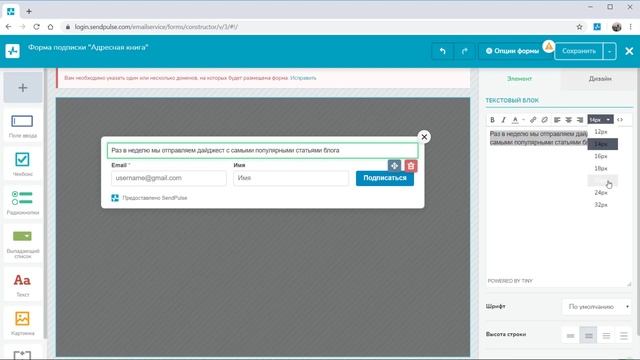The height and width of the screenshot is (360, 640).
Task: Click the add element plus button in sidebar
Action: [23, 88]
